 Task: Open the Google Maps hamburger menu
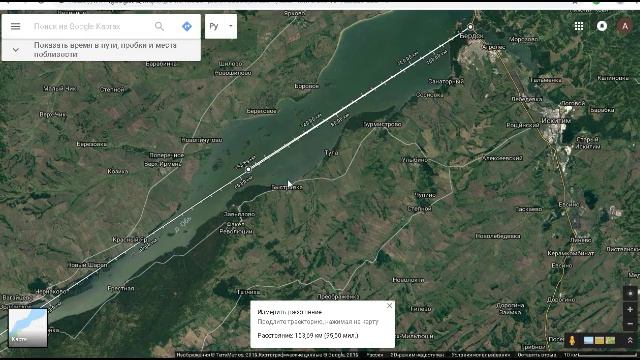pyautogui.click(x=16, y=27)
